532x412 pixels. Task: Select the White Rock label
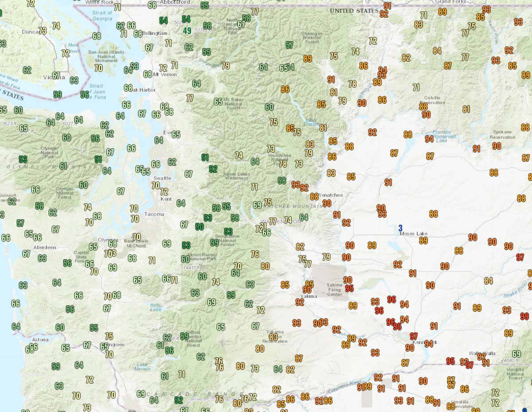tap(99, 2)
